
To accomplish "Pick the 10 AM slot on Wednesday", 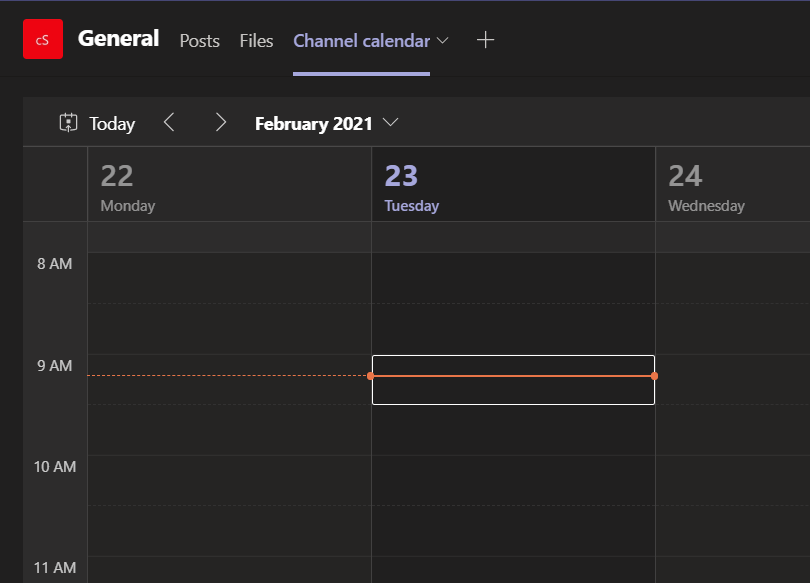I will [x=732, y=480].
